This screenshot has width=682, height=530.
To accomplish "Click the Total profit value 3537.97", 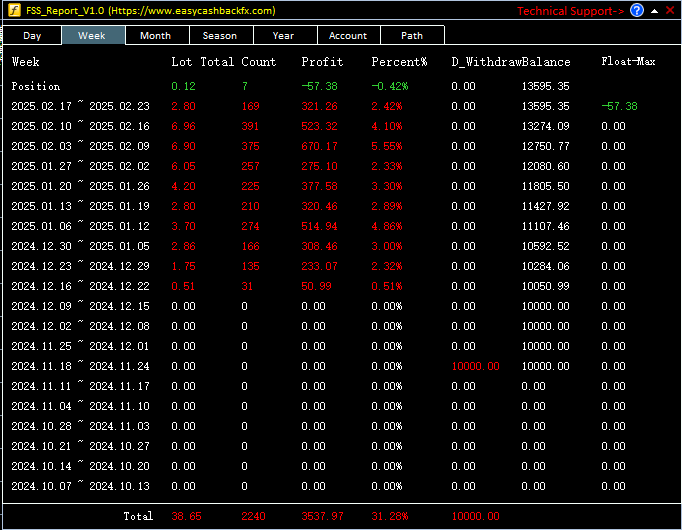I will click(x=322, y=516).
